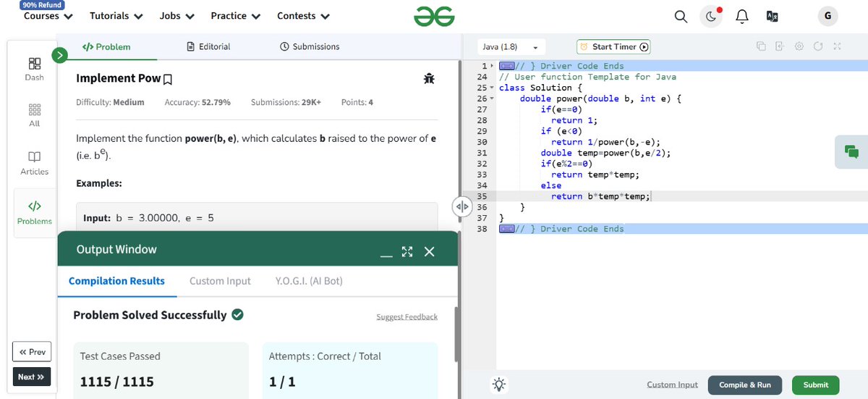Click the Output Window scrollbar
This screenshot has height=399, width=868.
click(456, 335)
